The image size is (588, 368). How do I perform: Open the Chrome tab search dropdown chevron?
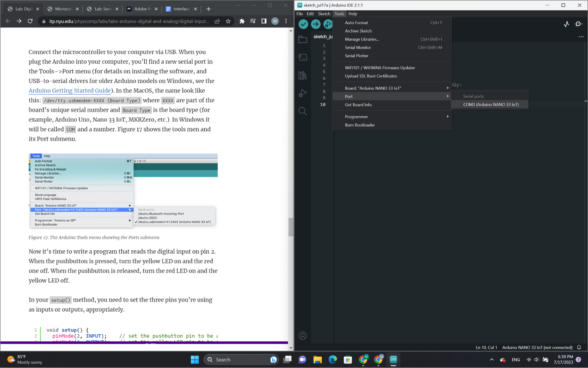pos(238,6)
